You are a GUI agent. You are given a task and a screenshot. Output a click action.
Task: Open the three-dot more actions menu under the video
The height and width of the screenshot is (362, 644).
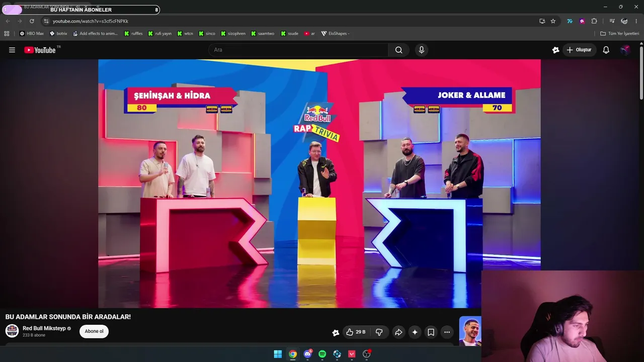[447, 332]
